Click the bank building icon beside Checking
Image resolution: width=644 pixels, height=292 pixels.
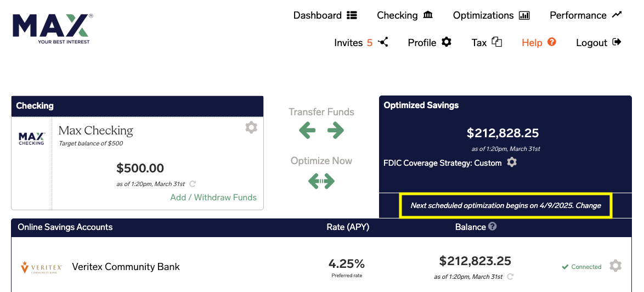coord(427,15)
